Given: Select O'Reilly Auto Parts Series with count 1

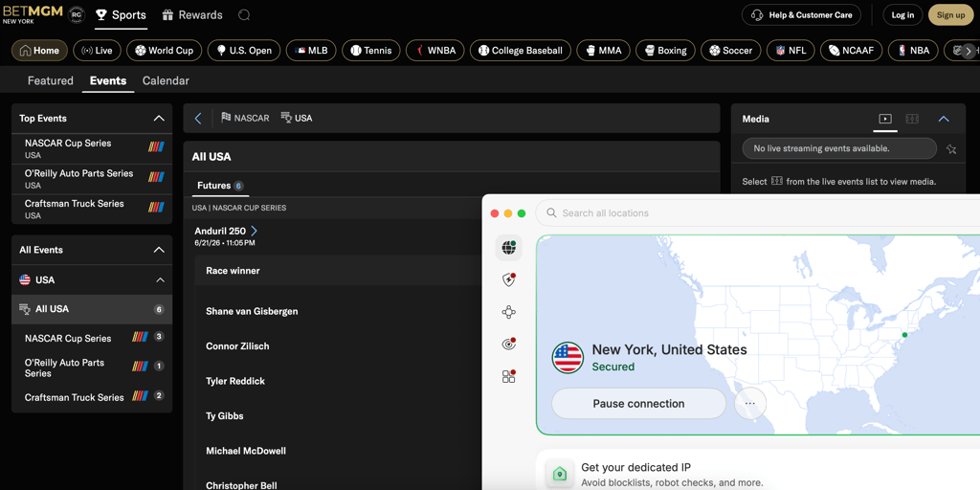Looking at the screenshot, I should coord(92,367).
